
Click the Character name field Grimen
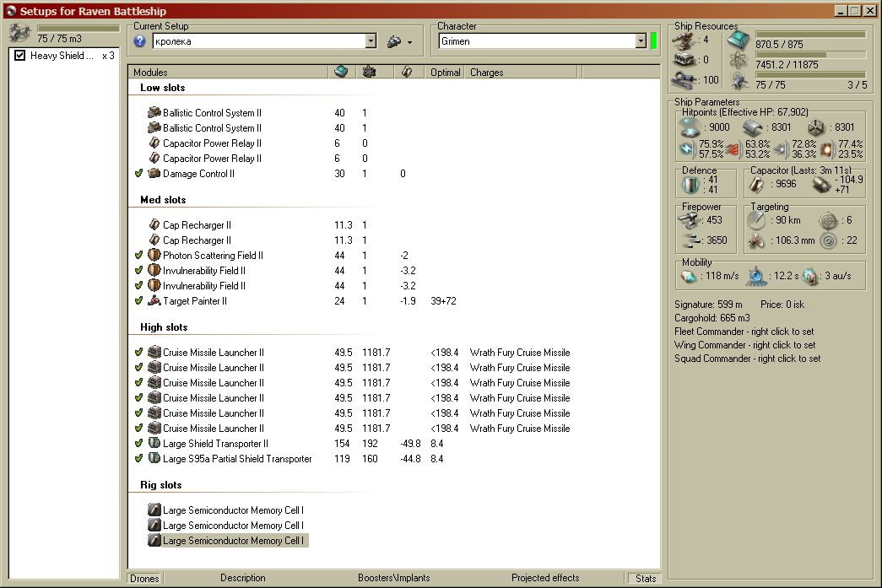[537, 41]
